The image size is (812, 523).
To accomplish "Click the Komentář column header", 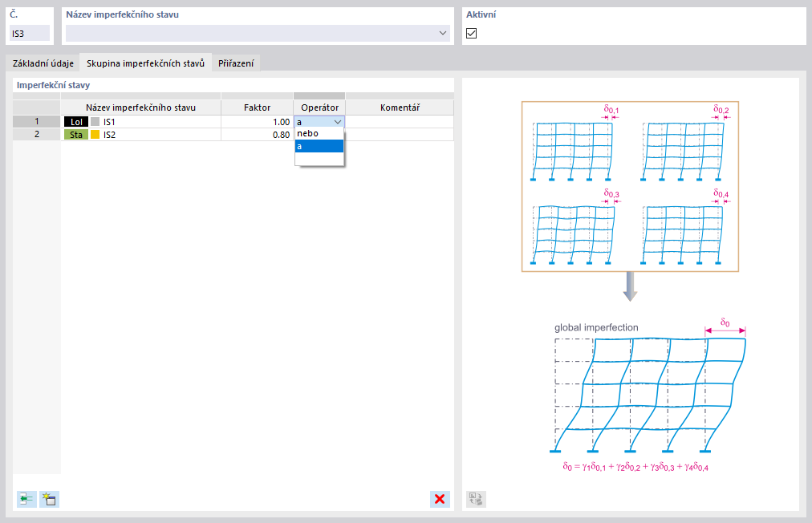I will coord(400,107).
